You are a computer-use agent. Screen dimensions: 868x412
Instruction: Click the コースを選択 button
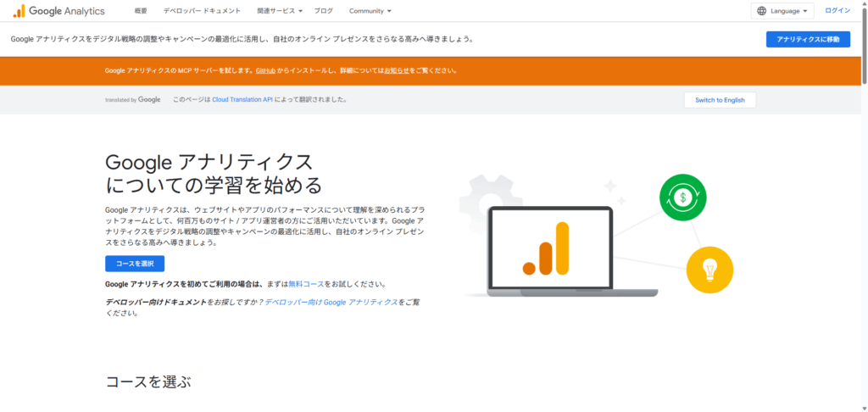(135, 264)
